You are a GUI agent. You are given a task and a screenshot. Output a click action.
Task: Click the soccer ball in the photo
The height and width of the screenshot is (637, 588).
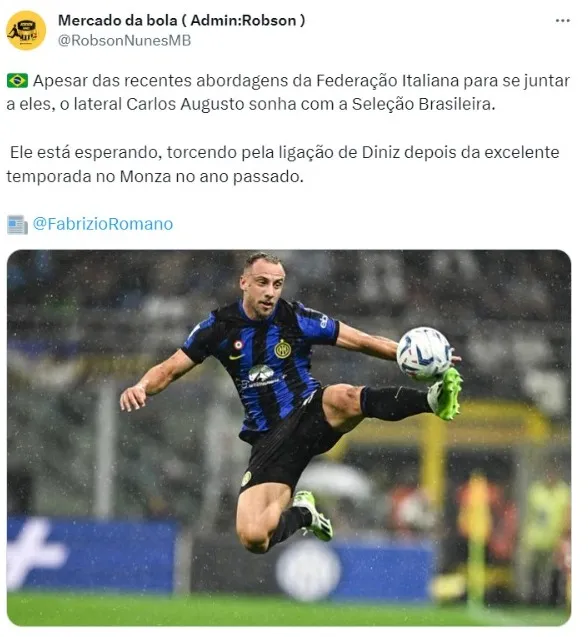[423, 353]
